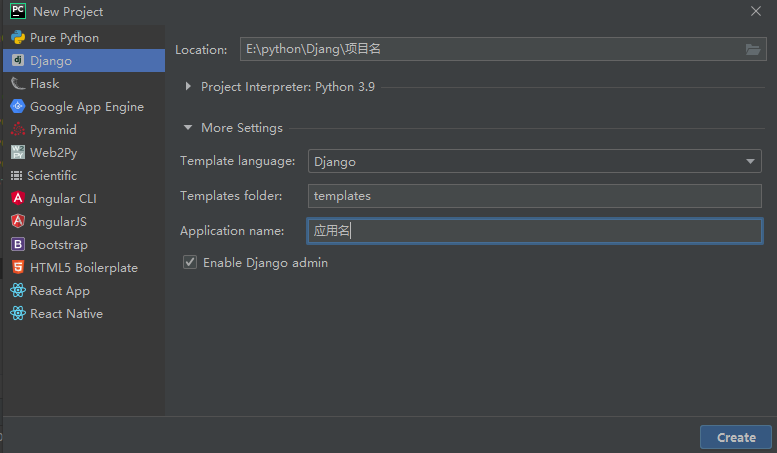Image resolution: width=777 pixels, height=453 pixels.
Task: Pick the Web2Py project icon
Action: coord(18,153)
